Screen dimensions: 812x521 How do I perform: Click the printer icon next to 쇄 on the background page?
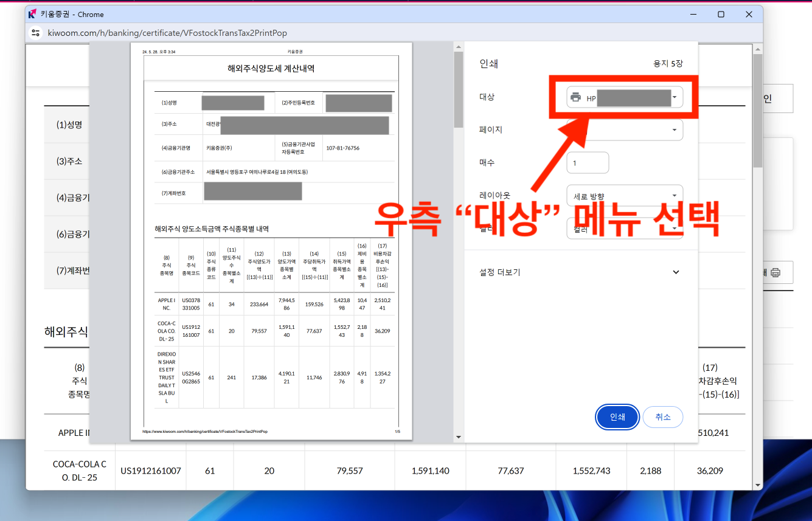(777, 274)
